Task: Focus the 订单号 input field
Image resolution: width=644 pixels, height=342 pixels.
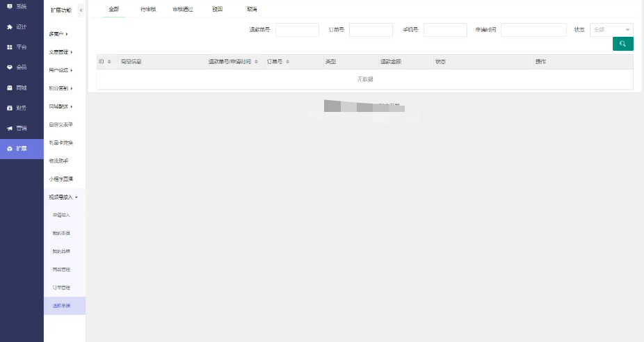Action: (x=371, y=30)
